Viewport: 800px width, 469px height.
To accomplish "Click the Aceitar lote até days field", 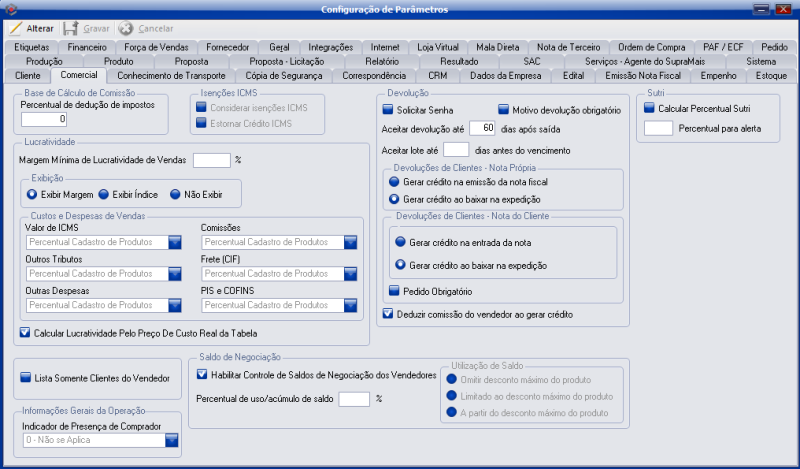I will (x=456, y=150).
